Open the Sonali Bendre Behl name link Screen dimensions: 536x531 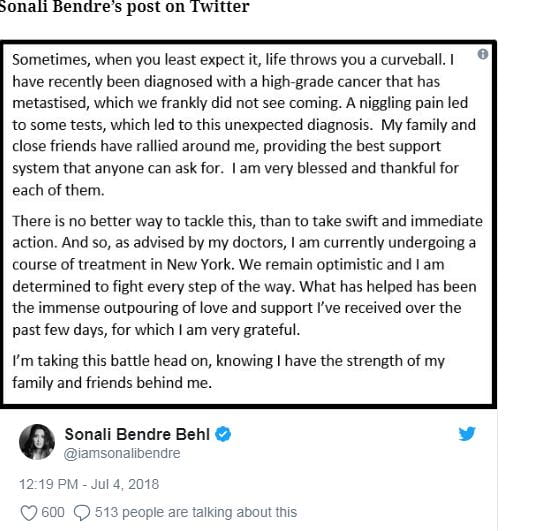pyautogui.click(x=137, y=434)
